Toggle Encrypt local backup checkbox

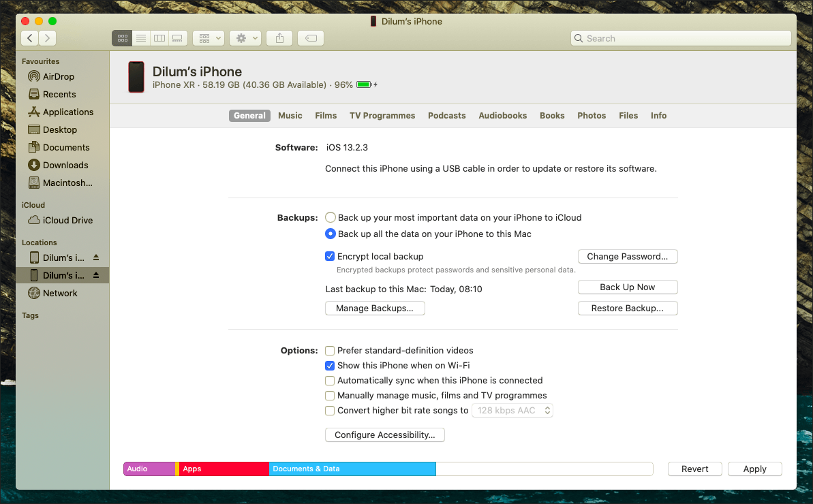pyautogui.click(x=330, y=256)
